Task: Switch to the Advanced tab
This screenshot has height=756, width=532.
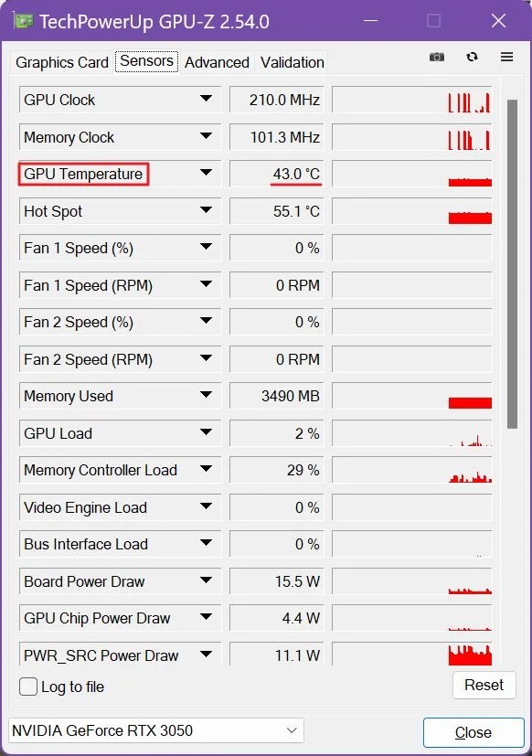Action: (x=217, y=62)
